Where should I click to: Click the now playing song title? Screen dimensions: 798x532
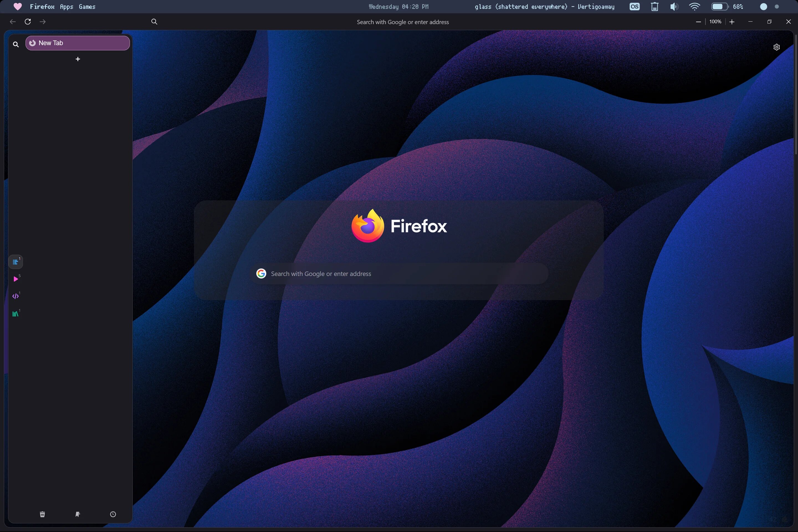tap(544, 7)
